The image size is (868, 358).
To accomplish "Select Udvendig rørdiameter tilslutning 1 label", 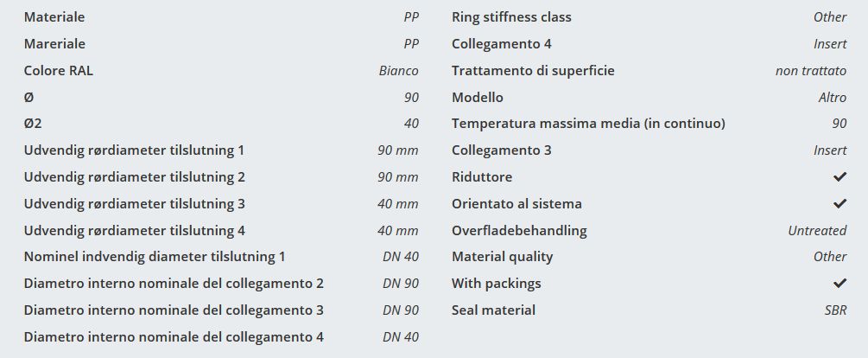I will coord(135,150).
